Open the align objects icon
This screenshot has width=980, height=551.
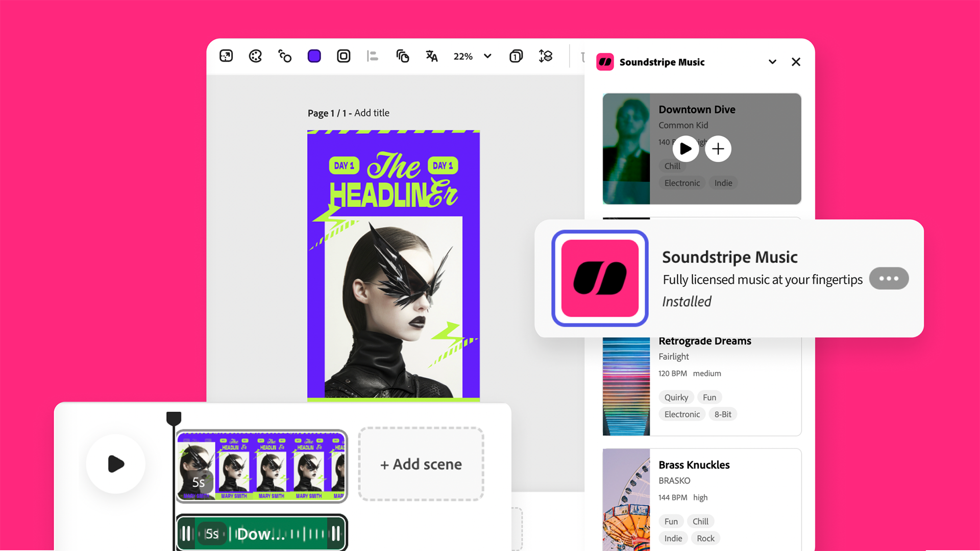[373, 56]
